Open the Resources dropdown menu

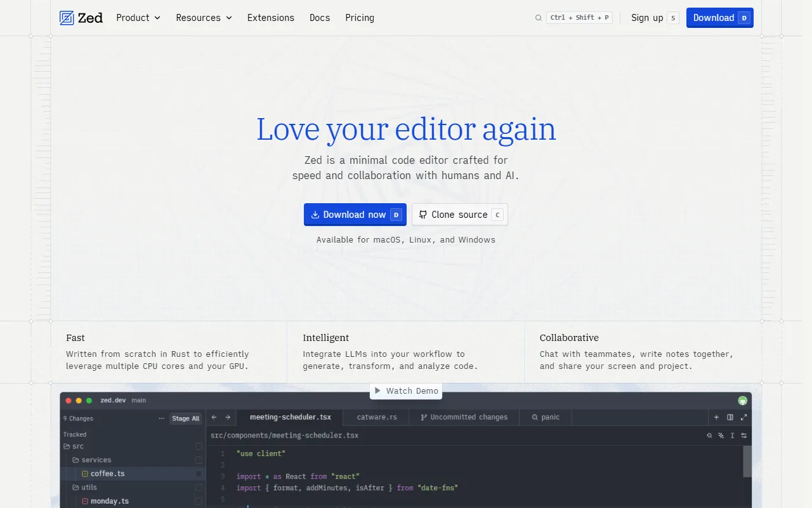tap(204, 18)
